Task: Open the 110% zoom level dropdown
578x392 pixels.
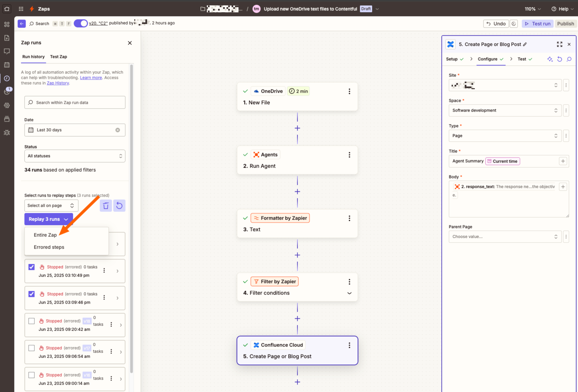Action: (x=533, y=9)
